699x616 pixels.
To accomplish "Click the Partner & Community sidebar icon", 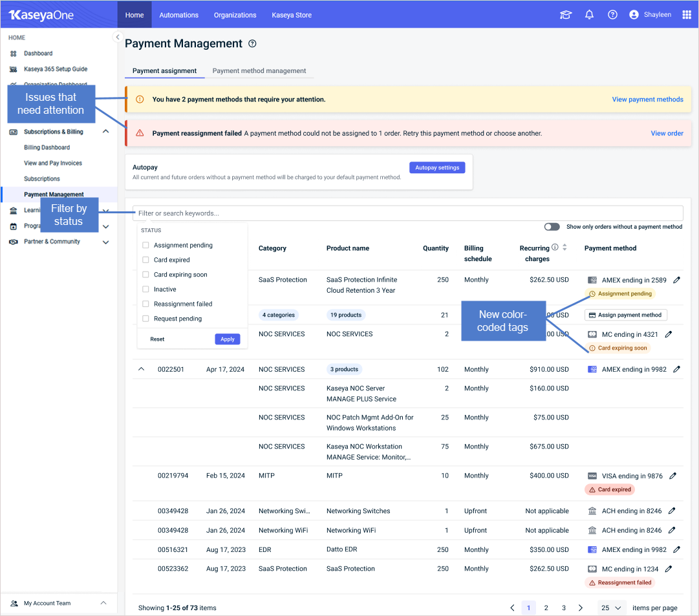I will (14, 242).
